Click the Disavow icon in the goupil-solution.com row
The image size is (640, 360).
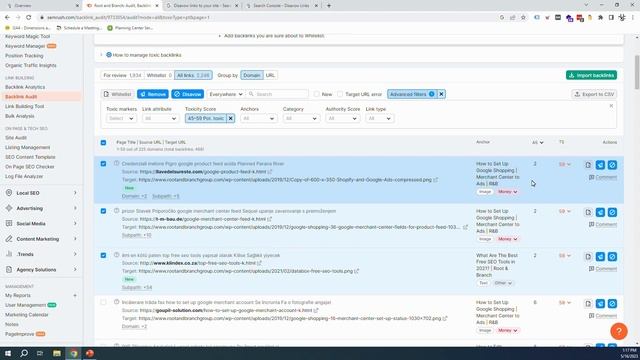point(612,304)
